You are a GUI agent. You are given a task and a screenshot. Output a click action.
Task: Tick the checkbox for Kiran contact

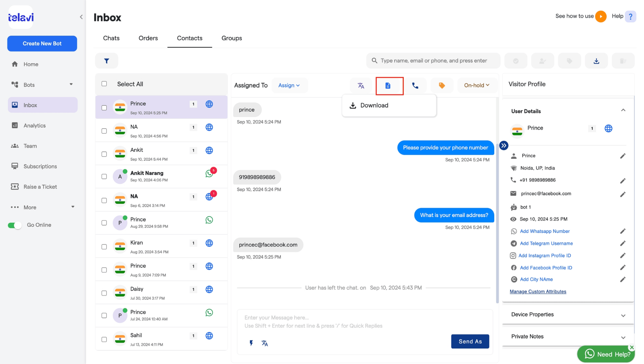tap(104, 247)
